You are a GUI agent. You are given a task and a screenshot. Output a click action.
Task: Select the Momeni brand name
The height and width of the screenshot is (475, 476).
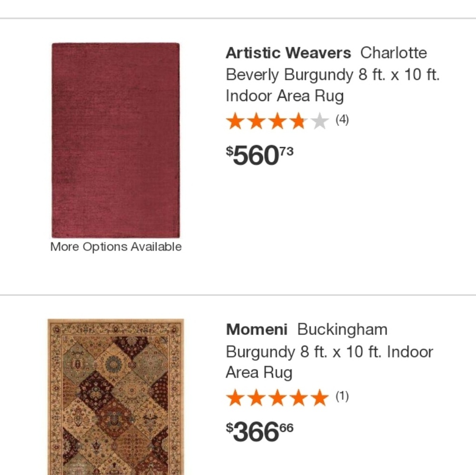tap(257, 329)
